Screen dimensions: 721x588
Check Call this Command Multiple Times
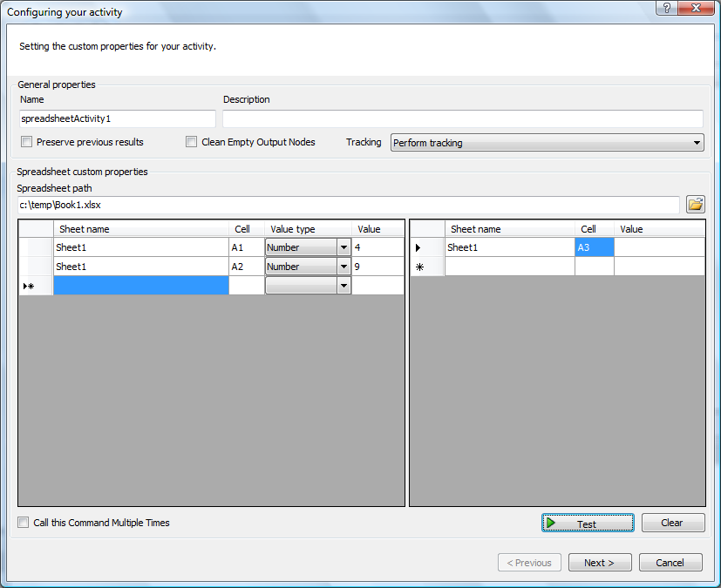(24, 523)
